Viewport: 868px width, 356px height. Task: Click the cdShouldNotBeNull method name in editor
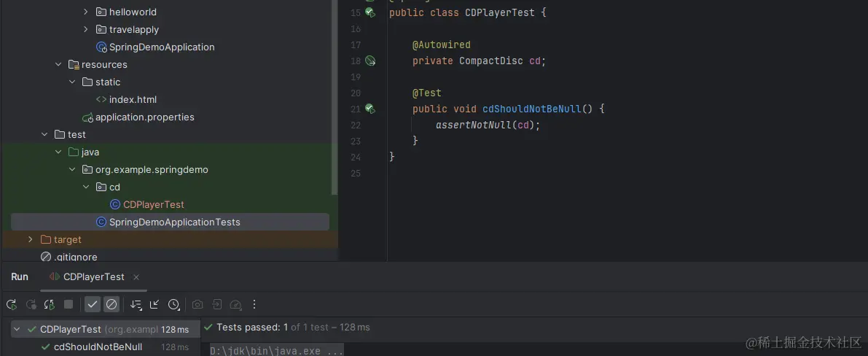coord(532,109)
